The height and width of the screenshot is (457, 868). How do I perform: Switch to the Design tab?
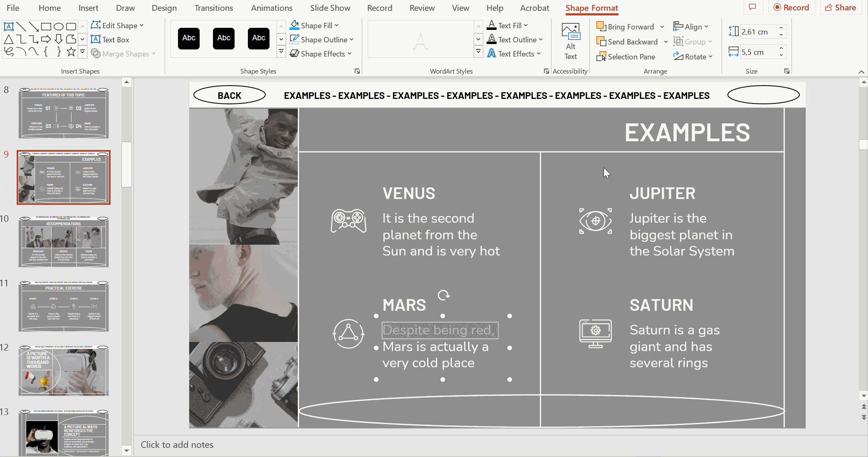tap(164, 8)
